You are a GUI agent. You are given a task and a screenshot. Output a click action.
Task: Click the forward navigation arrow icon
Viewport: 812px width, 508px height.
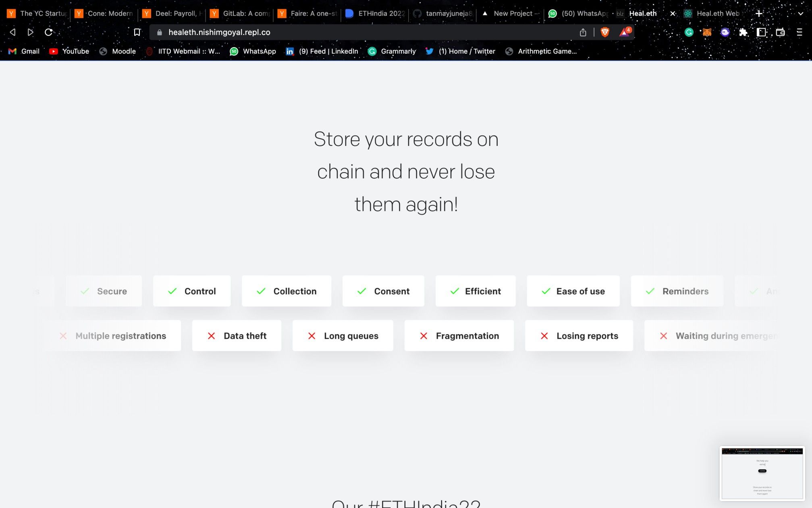(30, 32)
